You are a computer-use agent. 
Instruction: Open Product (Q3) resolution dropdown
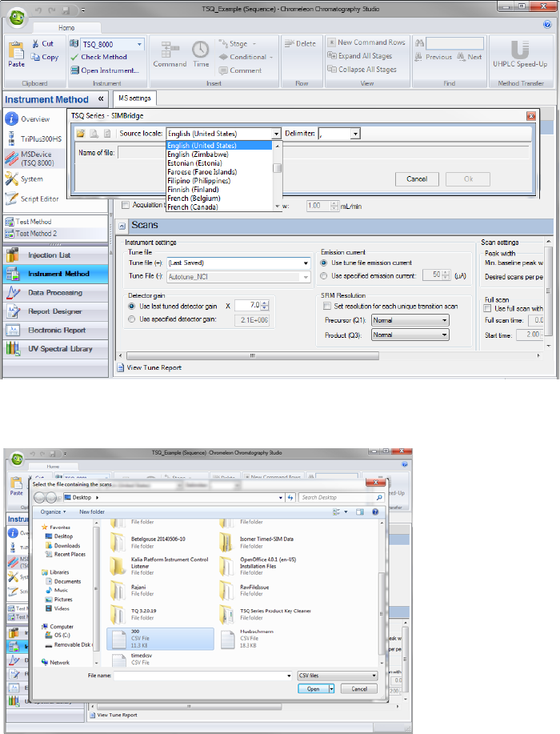point(445,335)
